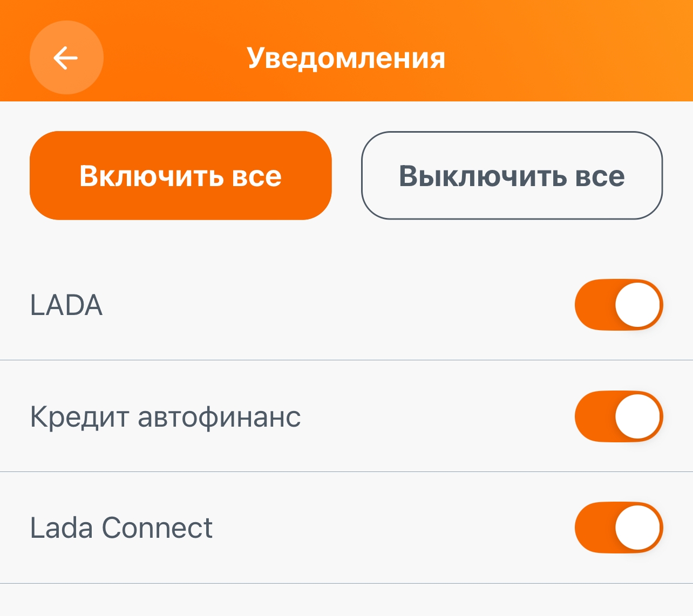This screenshot has width=693, height=616.
Task: Return to previous screen from Уведомления
Action: (66, 58)
